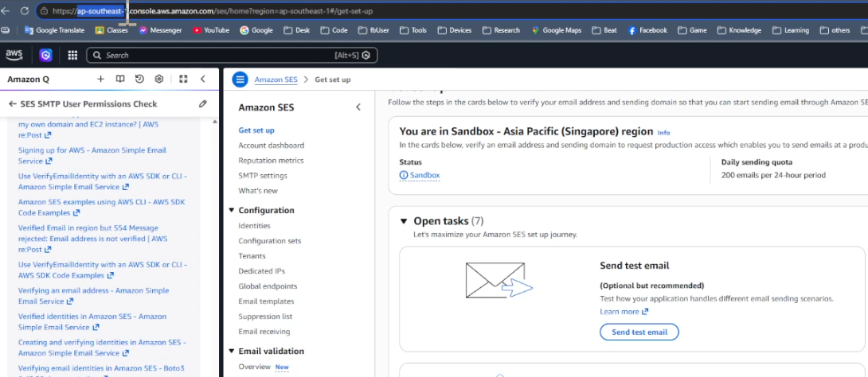Image resolution: width=868 pixels, height=377 pixels.
Task: Go back in the browser
Action: coord(6,10)
